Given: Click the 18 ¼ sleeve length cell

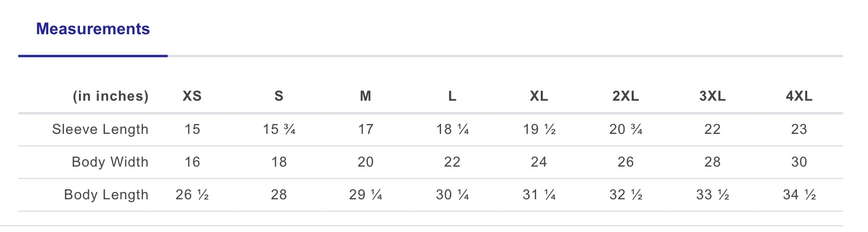Looking at the screenshot, I should (x=452, y=129).
